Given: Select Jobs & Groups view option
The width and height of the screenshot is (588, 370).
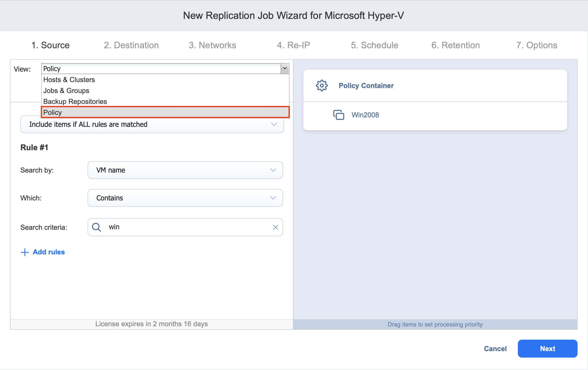Looking at the screenshot, I should click(x=66, y=91).
